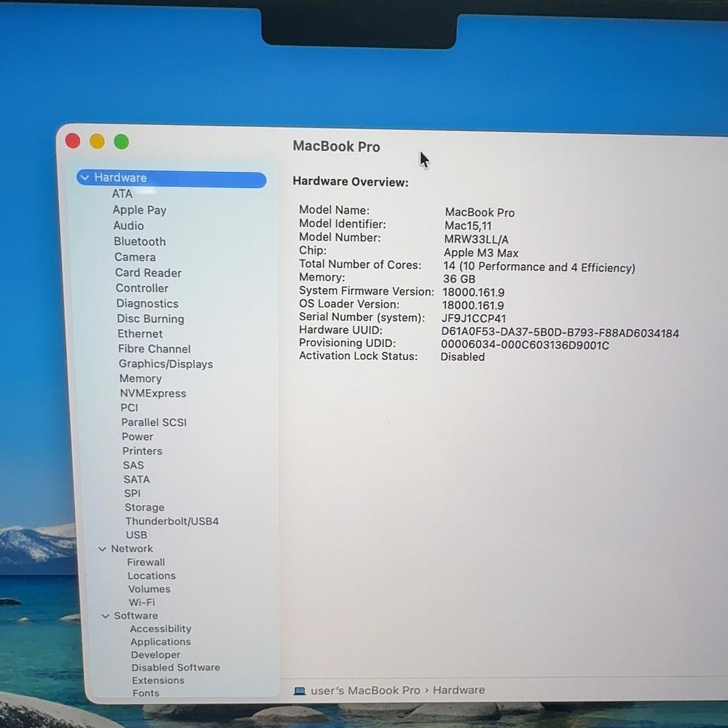The width and height of the screenshot is (728, 728).
Task: Click the red close window button
Action: tap(73, 141)
